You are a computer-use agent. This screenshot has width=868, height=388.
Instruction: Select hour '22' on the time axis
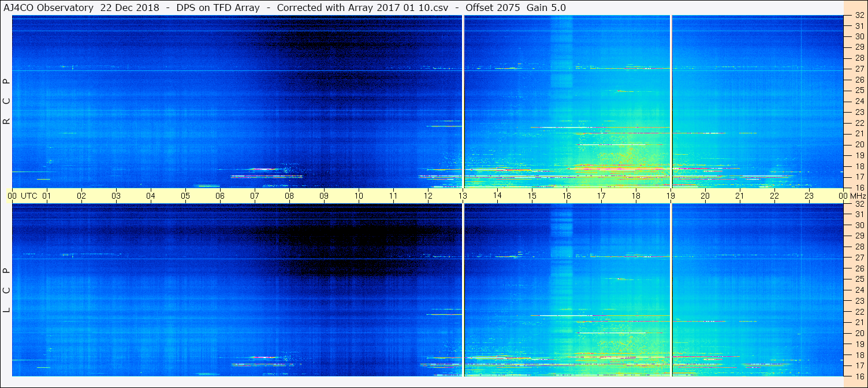774,196
